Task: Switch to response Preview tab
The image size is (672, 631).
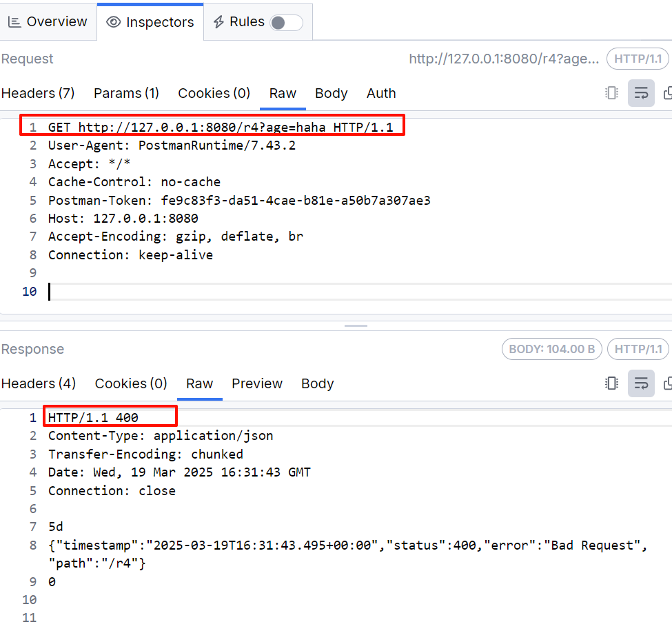Action: click(x=256, y=383)
